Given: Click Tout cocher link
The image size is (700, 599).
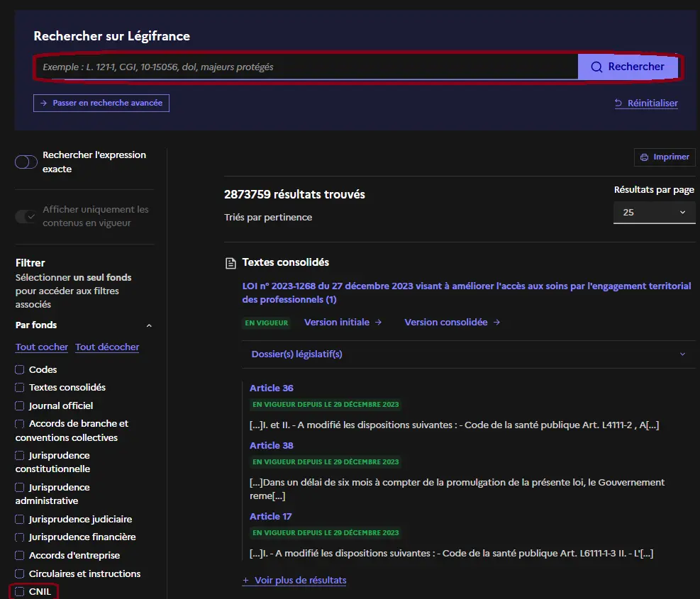Looking at the screenshot, I should 42,347.
